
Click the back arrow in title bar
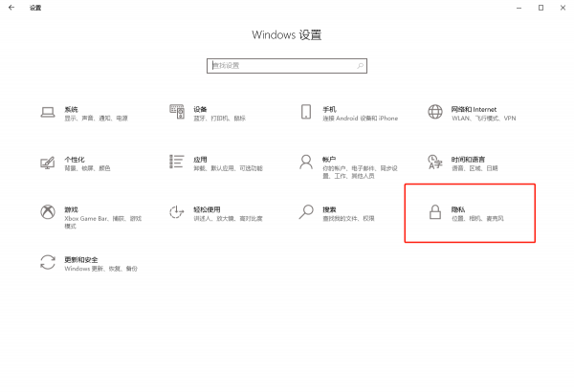[x=11, y=8]
